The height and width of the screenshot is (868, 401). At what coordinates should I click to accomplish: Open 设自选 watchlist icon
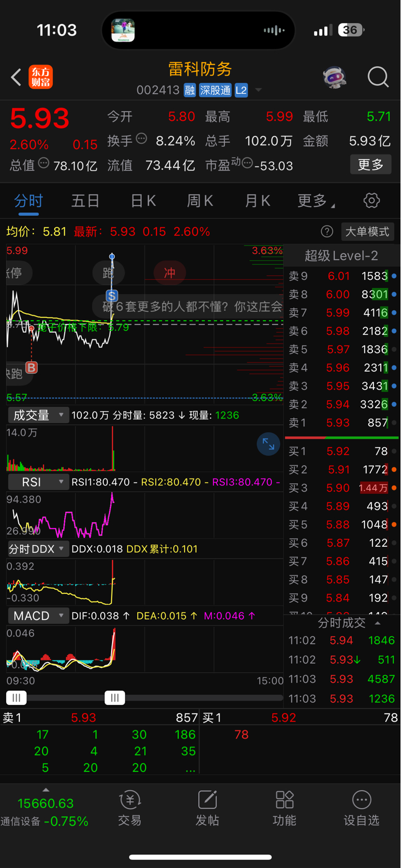tap(361, 809)
